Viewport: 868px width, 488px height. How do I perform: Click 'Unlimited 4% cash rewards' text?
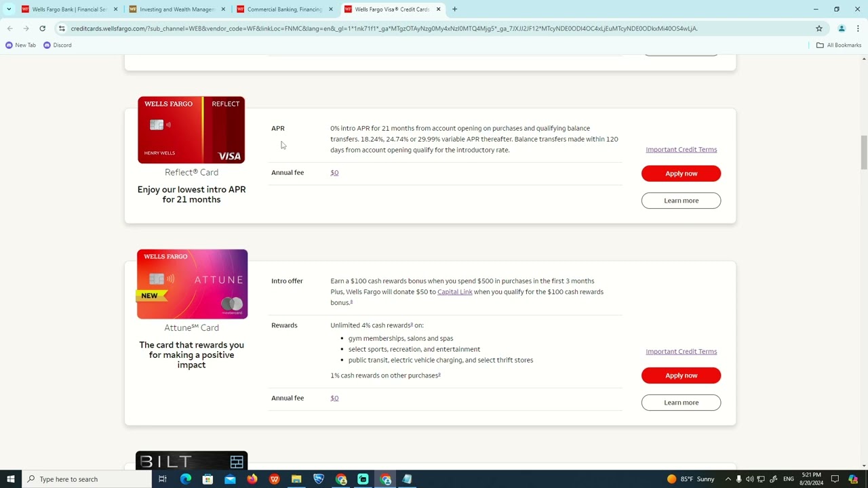pos(376,325)
